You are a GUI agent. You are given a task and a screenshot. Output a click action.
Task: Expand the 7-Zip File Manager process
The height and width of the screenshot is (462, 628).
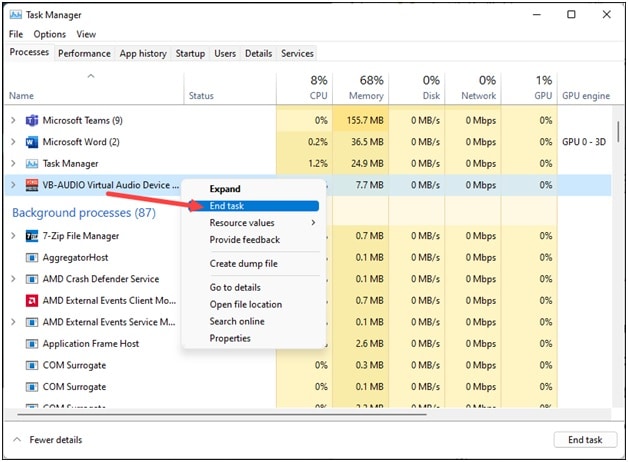point(13,236)
